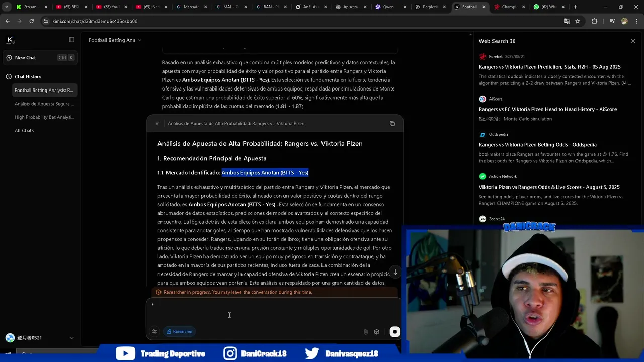Open chat settings sliders icon
This screenshot has height=362, width=644.
coord(154,332)
